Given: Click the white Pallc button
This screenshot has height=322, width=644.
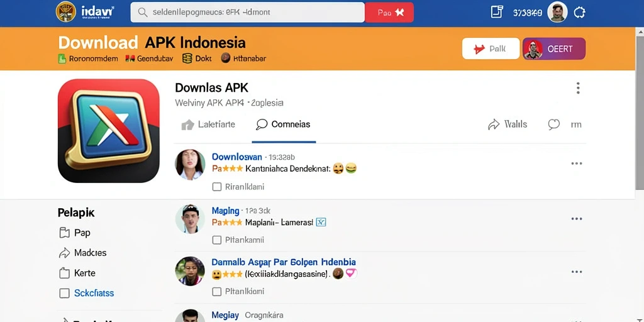Looking at the screenshot, I should point(491,49).
